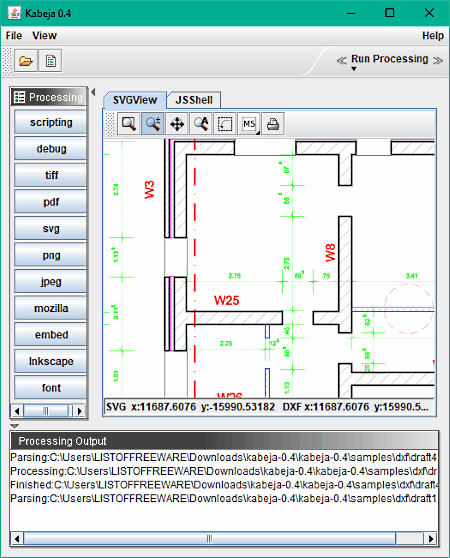Viewport: 450px width, 558px height.
Task: Open the File menu
Action: [x=14, y=36]
